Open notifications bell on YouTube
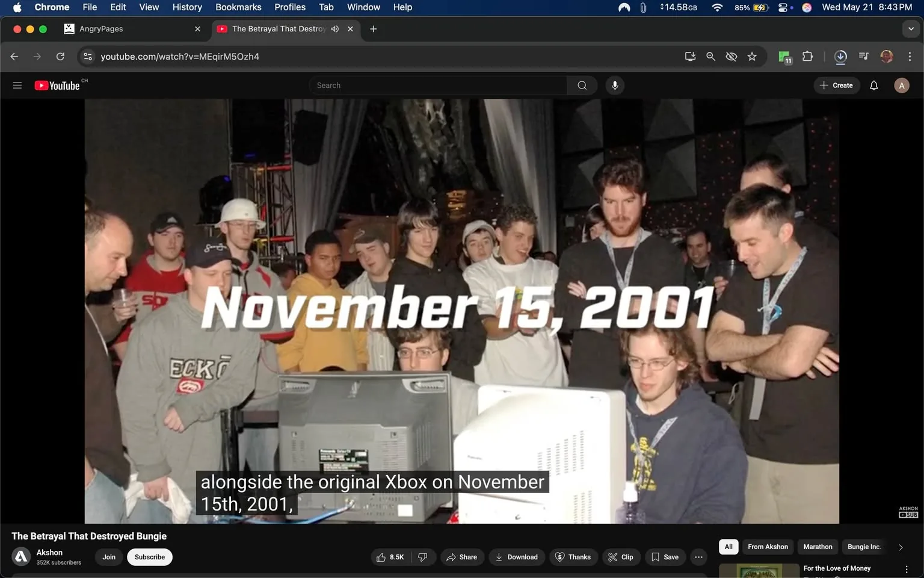The height and width of the screenshot is (578, 924). [x=873, y=85]
